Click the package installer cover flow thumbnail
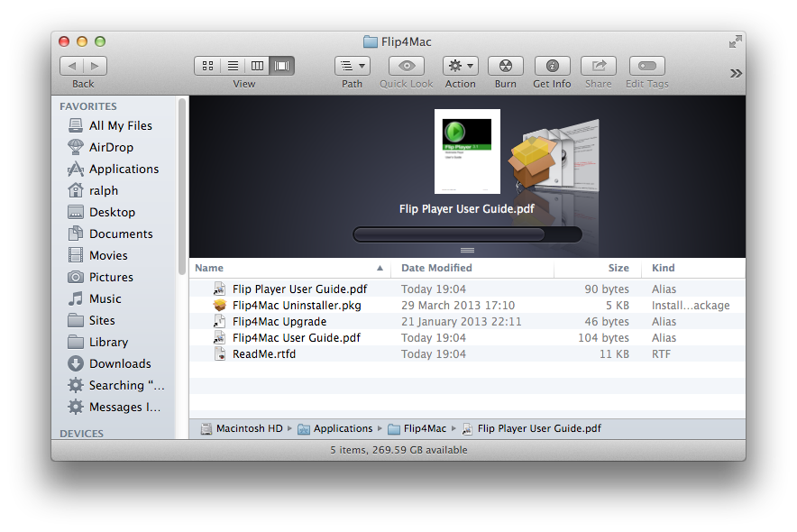This screenshot has height=532, width=797. tap(532, 161)
